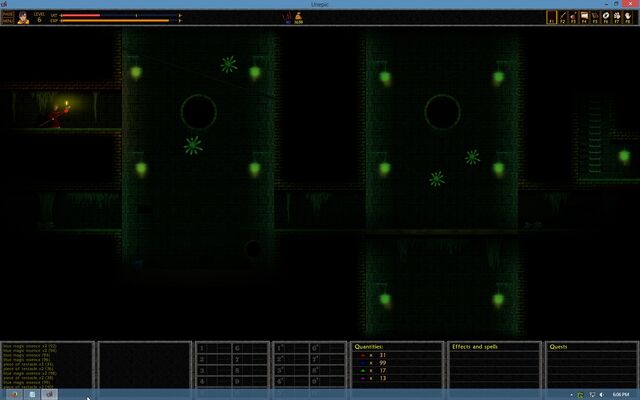640x400 pixels.
Task: Click the red-robed hero holding torch
Action: (x=57, y=116)
